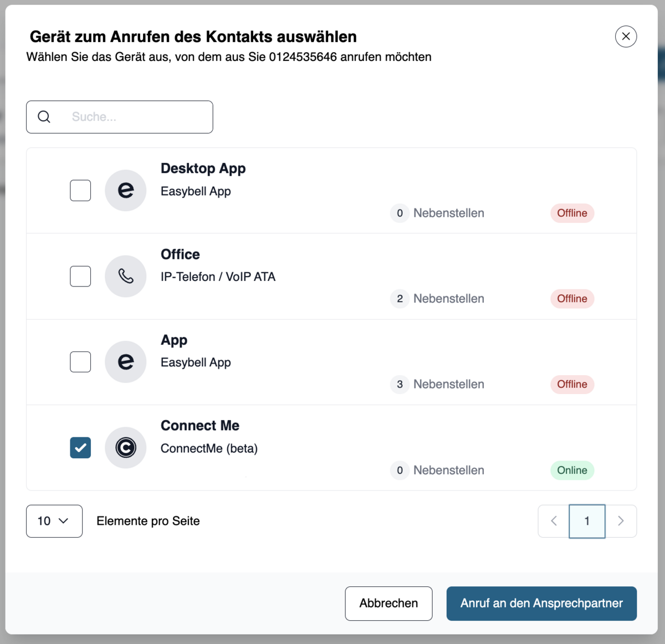The width and height of the screenshot is (665, 644).
Task: Click the App device title
Action: point(174,340)
